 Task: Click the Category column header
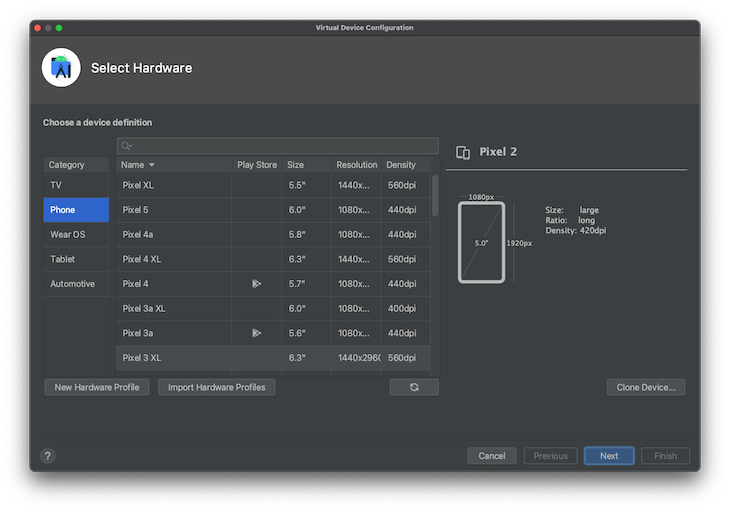[76, 165]
